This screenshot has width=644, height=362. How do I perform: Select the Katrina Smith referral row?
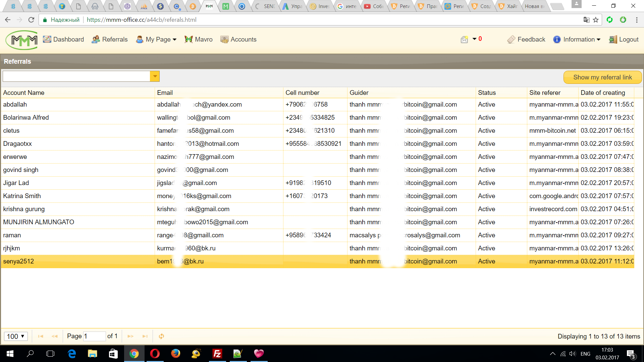22,196
